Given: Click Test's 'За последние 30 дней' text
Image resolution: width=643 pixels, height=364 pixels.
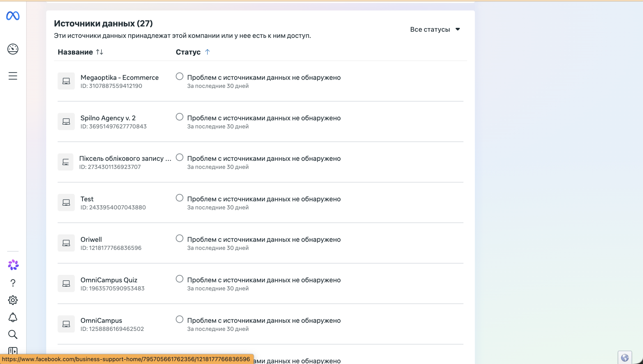Looking at the screenshot, I should 218,207.
